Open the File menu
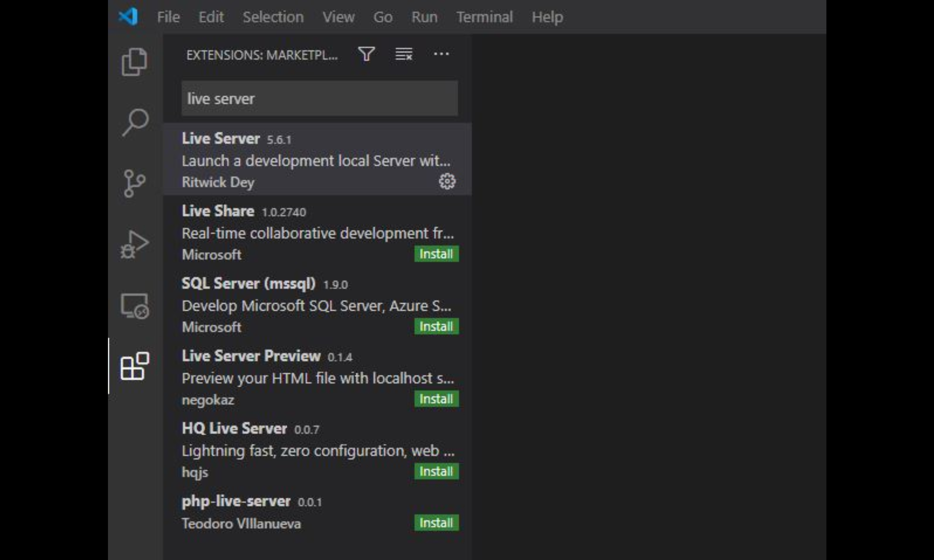This screenshot has height=560, width=934. pos(168,17)
